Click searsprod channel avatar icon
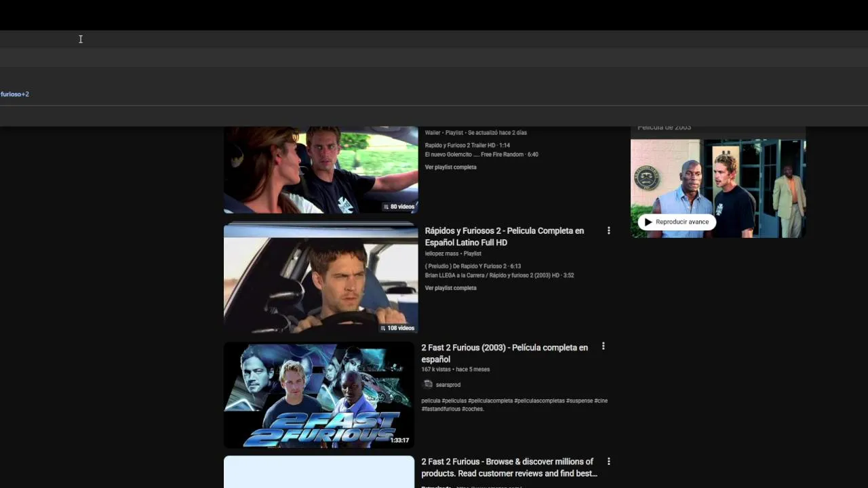This screenshot has width=868, height=488. 427,384
